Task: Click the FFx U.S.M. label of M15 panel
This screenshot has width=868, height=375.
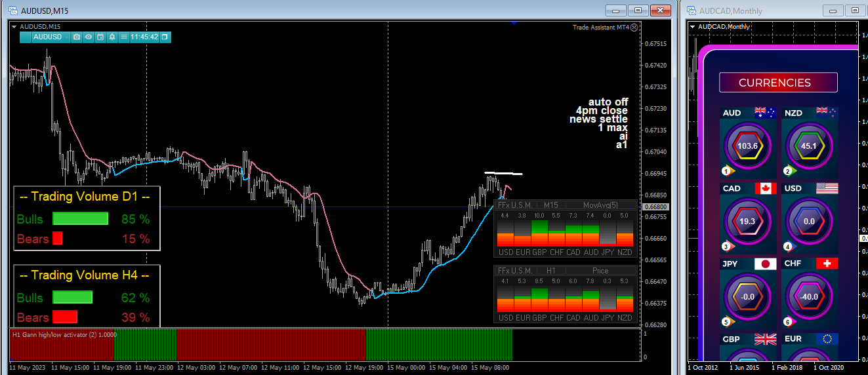Action: pos(514,205)
